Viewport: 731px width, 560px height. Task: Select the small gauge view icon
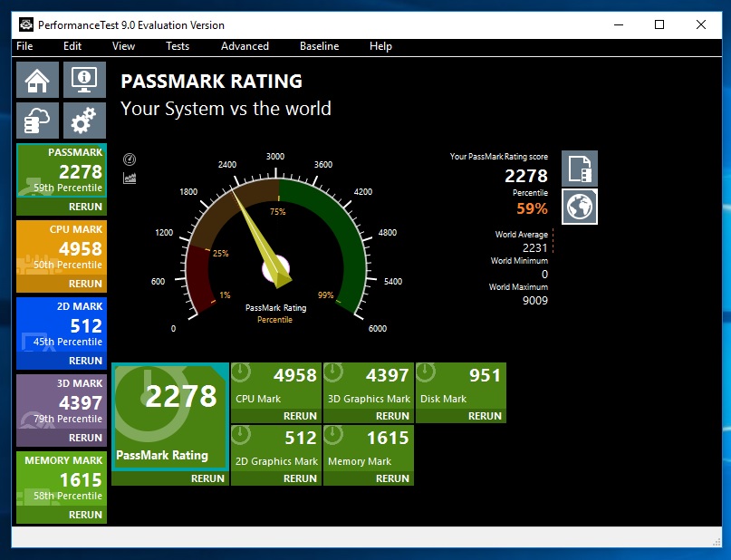130,160
